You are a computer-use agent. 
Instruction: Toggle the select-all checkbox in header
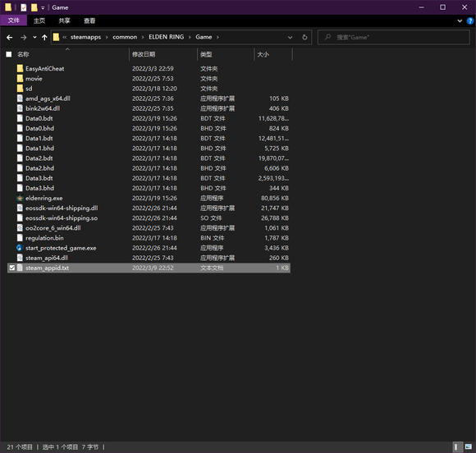click(9, 54)
